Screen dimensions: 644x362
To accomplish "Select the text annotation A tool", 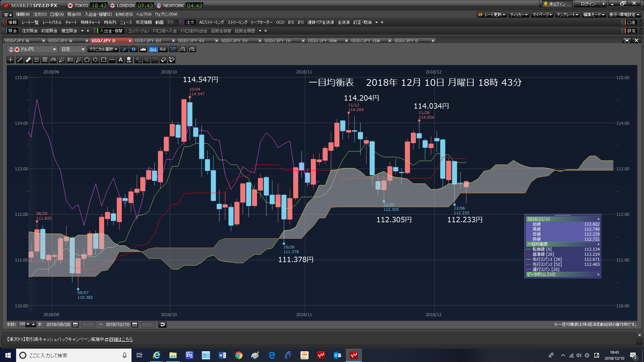I will (x=120, y=60).
